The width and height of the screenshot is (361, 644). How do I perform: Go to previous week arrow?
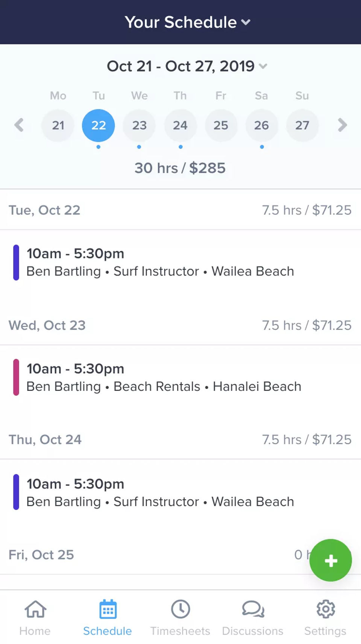pyautogui.click(x=19, y=125)
